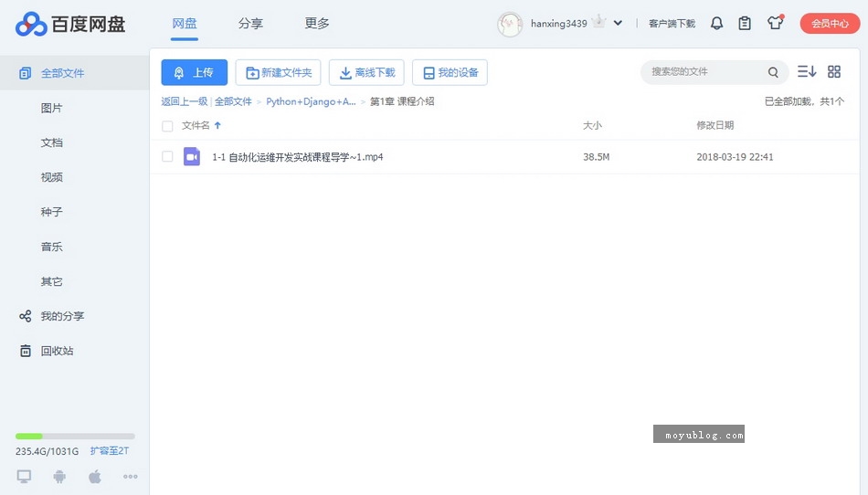Viewport: 868px width, 495px height.
Task: Click the 第1章 课程介绍 breadcrumb text
Action: 402,101
